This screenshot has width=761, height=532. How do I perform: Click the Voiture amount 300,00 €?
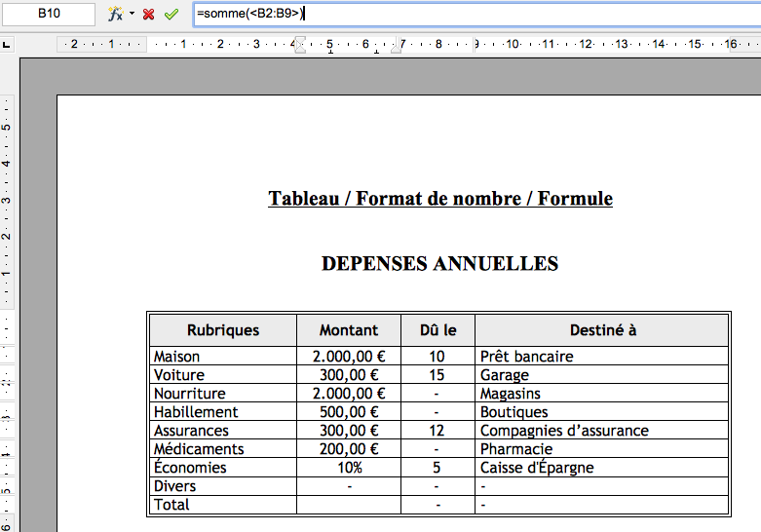click(349, 375)
